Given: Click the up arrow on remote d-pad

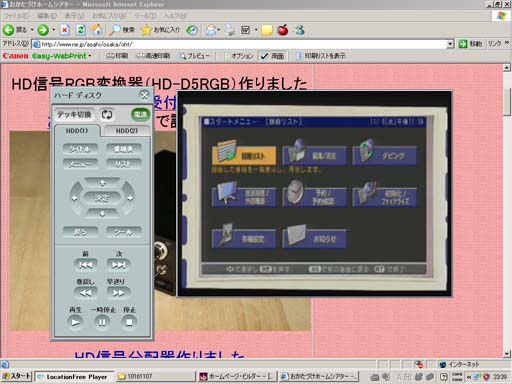Looking at the screenshot, I should [x=102, y=183].
